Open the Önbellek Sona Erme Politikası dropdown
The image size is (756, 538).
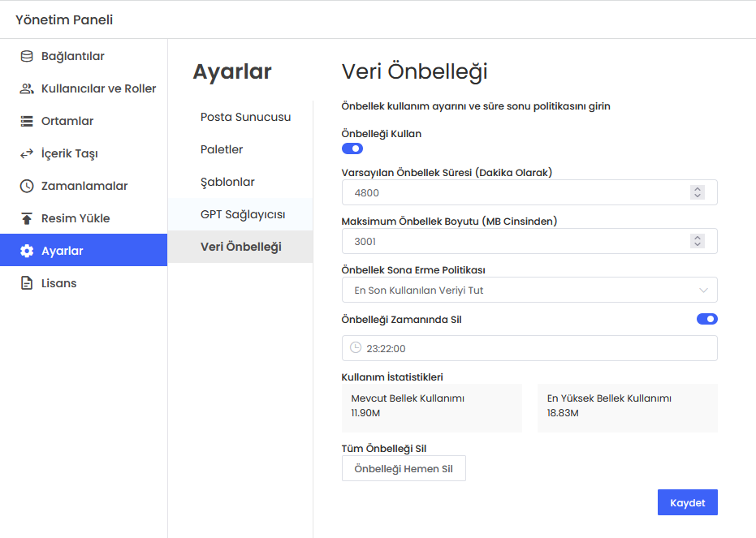click(x=529, y=290)
